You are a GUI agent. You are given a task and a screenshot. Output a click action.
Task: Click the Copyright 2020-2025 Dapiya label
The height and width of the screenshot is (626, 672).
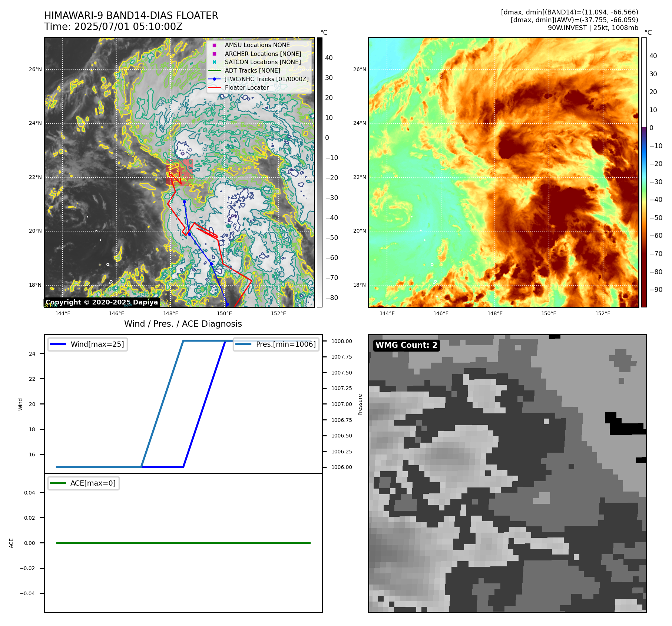102,302
